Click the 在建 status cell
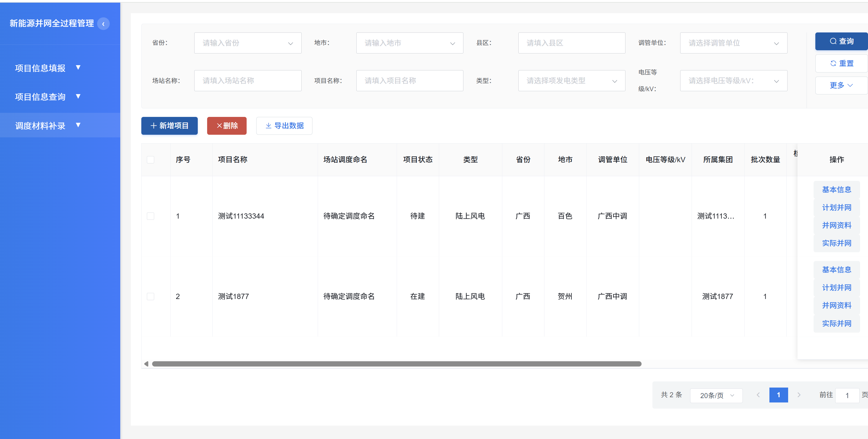 (417, 297)
